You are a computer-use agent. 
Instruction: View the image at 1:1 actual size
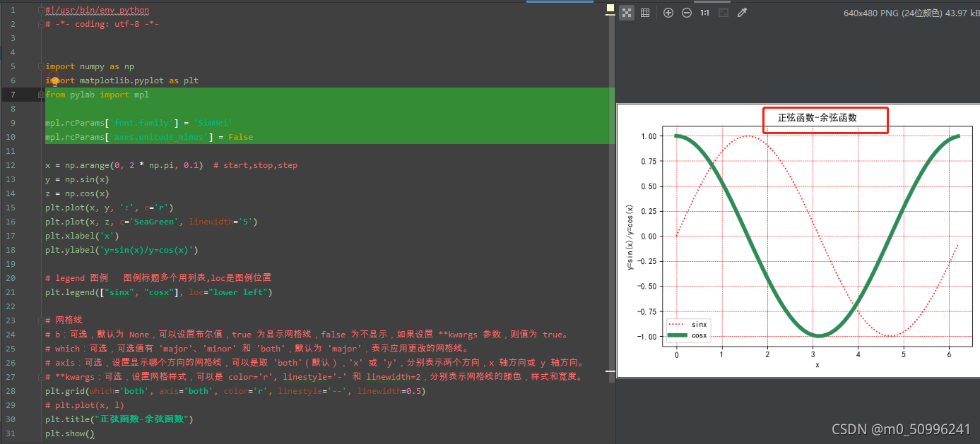pos(704,12)
